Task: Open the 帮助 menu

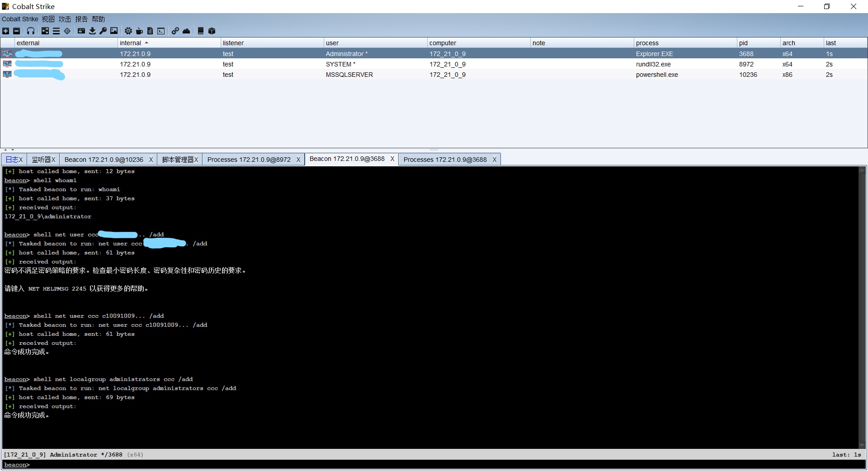Action: pos(98,19)
